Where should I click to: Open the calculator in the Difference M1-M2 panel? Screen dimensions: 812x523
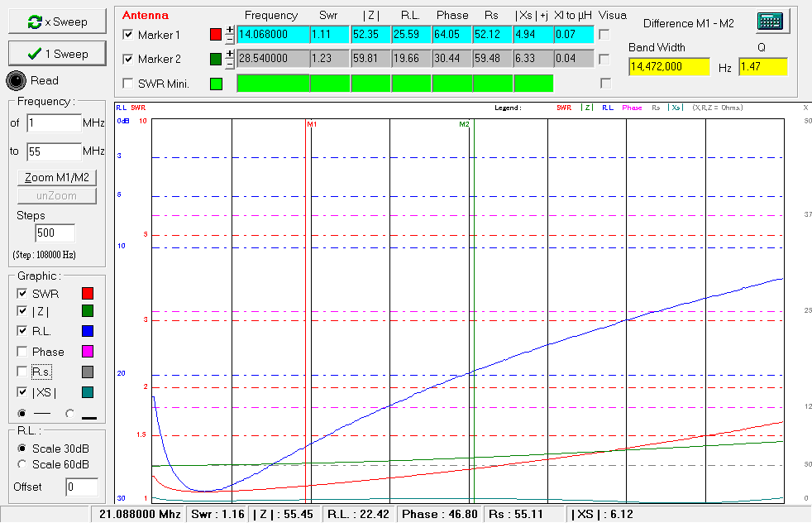(x=769, y=22)
